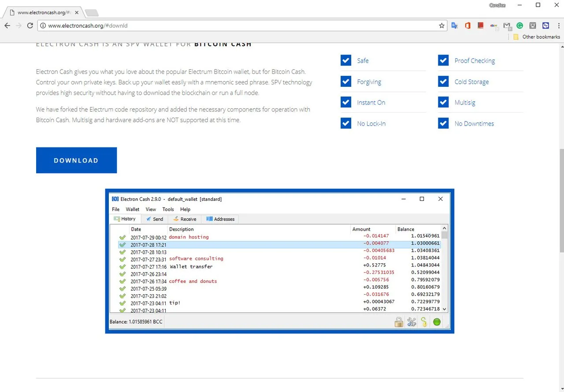Click the +0.52775 amount cell
This screenshot has width=564, height=392.
[375, 265]
